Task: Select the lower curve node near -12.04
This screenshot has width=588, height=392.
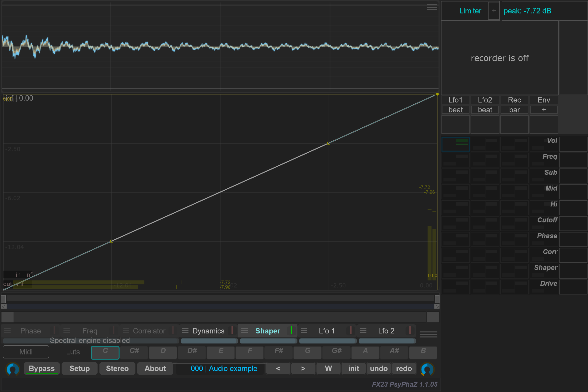Action: pyautogui.click(x=112, y=241)
